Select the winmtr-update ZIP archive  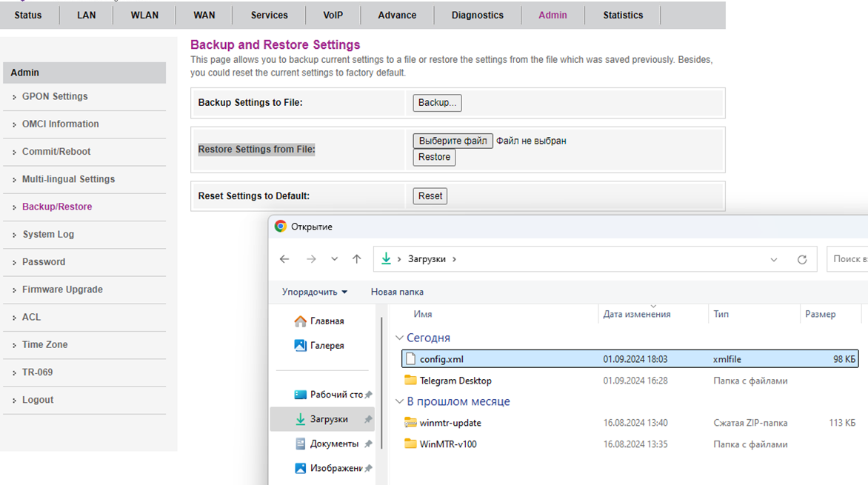[450, 423]
